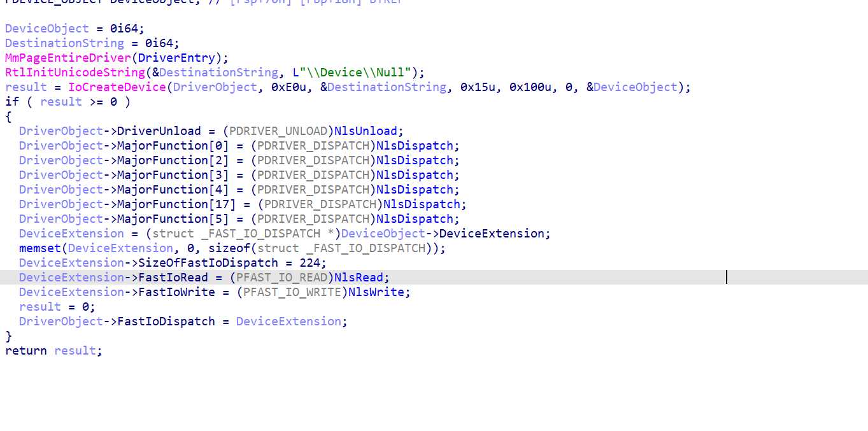Click the memset call
The width and height of the screenshot is (868, 431).
tap(40, 248)
